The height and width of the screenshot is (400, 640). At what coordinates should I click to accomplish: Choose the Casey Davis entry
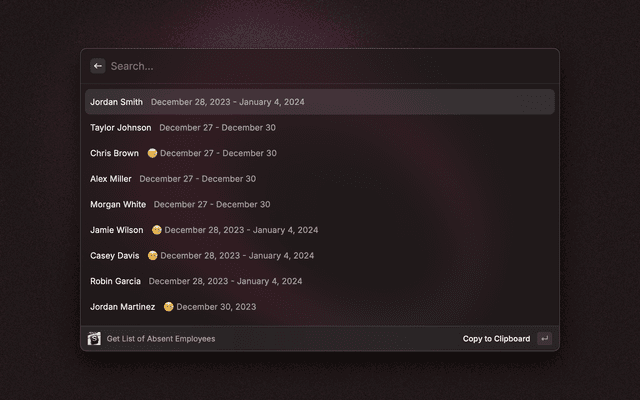[115, 256]
